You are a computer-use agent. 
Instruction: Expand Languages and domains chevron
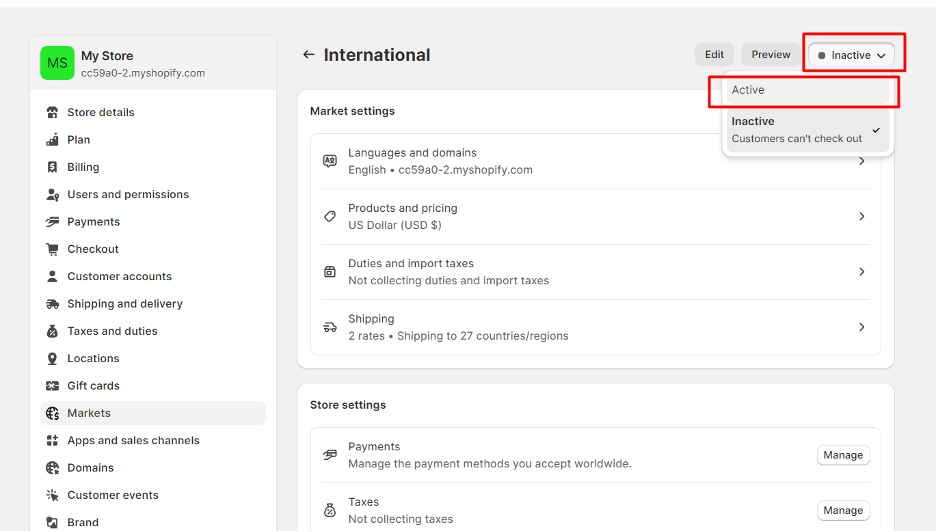click(861, 161)
